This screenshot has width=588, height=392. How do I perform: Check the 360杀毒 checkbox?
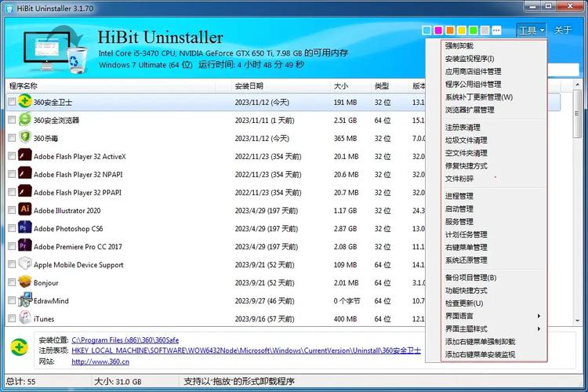(x=12, y=138)
